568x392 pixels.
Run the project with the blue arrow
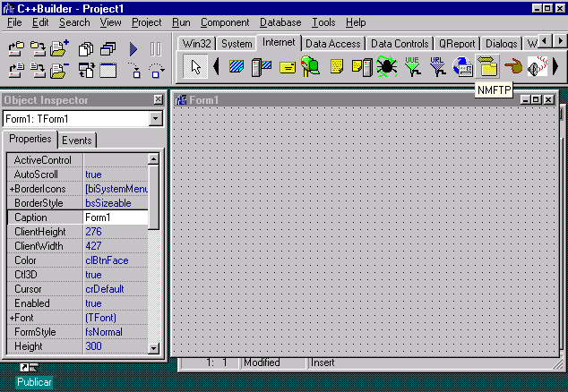[133, 49]
